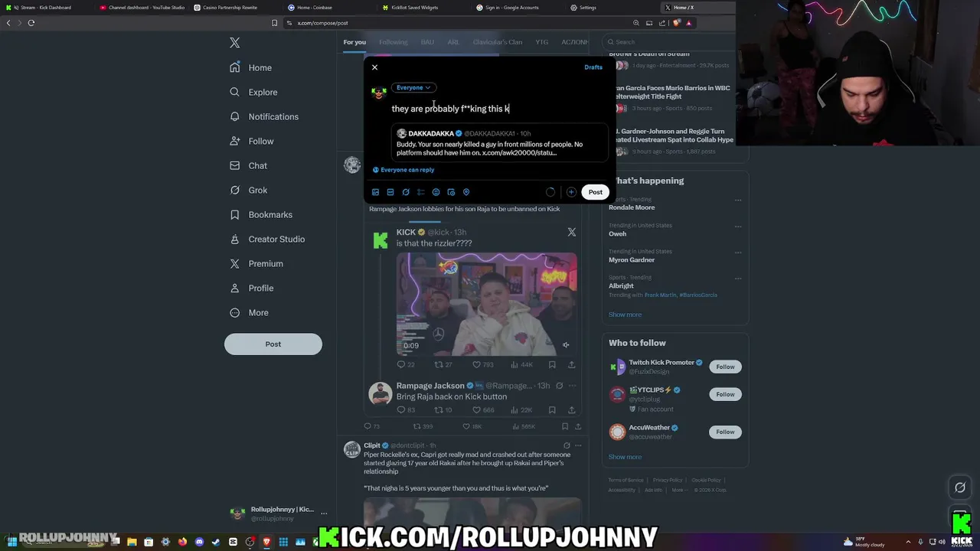Screen dimensions: 980x551
Task: Open Grok in sidebar
Action: click(249, 190)
